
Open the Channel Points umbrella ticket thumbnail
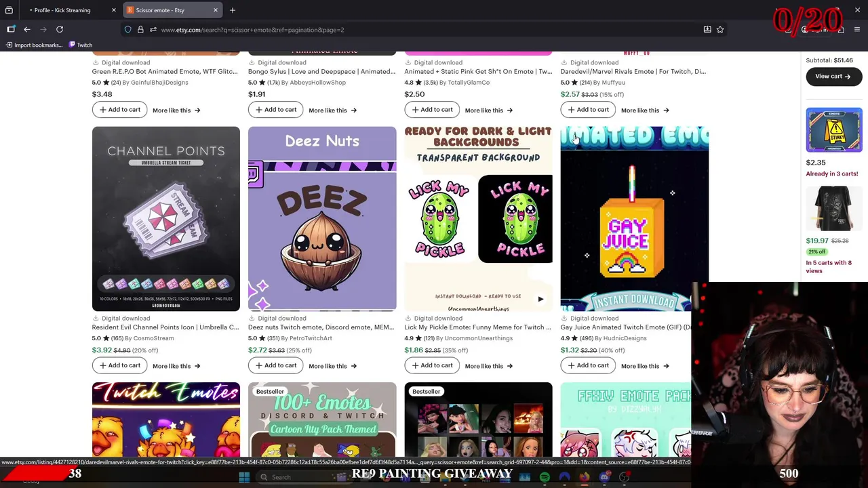click(166, 219)
